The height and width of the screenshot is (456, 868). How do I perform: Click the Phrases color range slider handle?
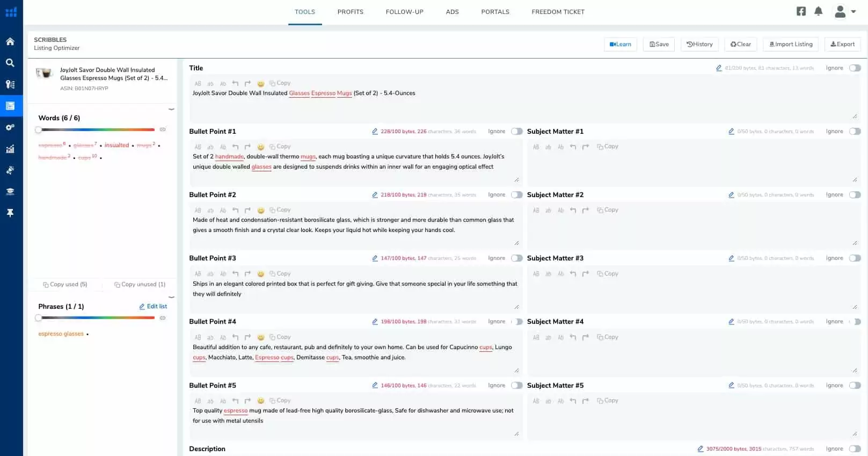click(x=38, y=318)
